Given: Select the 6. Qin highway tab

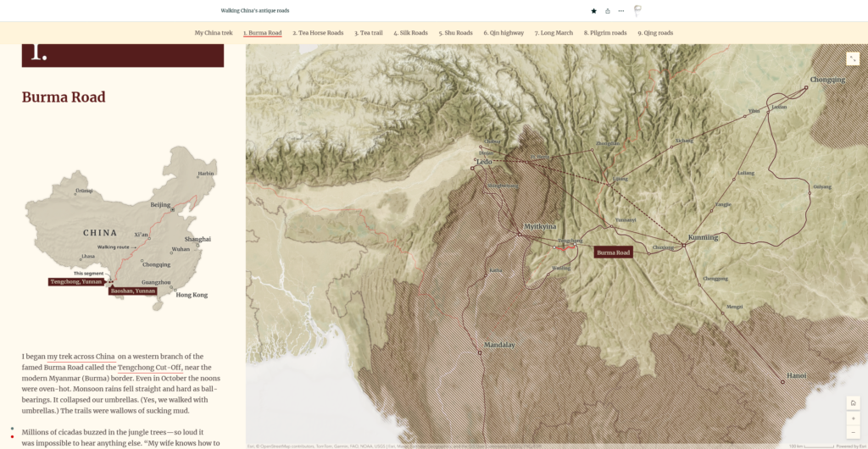Looking at the screenshot, I should pos(504,33).
